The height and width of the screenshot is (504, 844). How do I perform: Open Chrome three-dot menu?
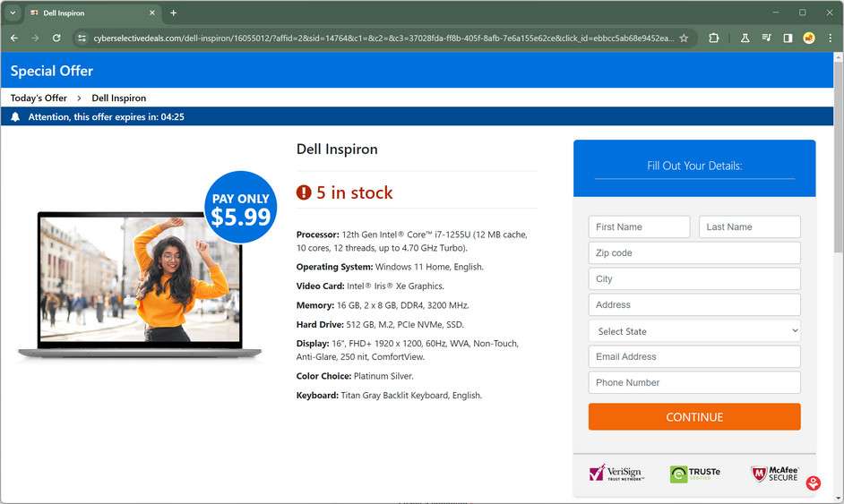(830, 38)
